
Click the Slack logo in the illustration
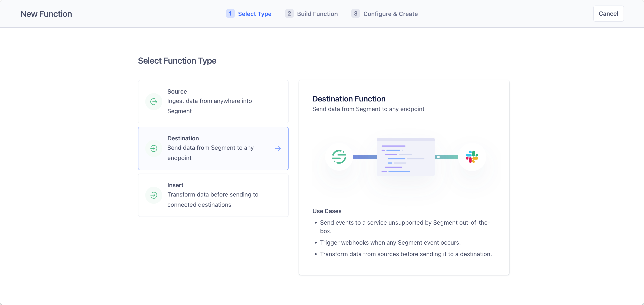click(x=472, y=157)
